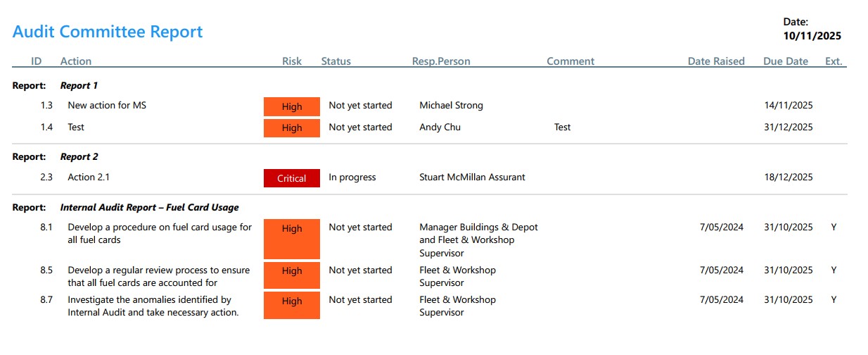Select the Resp.Person column header
This screenshot has height=355, width=868.
pyautogui.click(x=441, y=61)
